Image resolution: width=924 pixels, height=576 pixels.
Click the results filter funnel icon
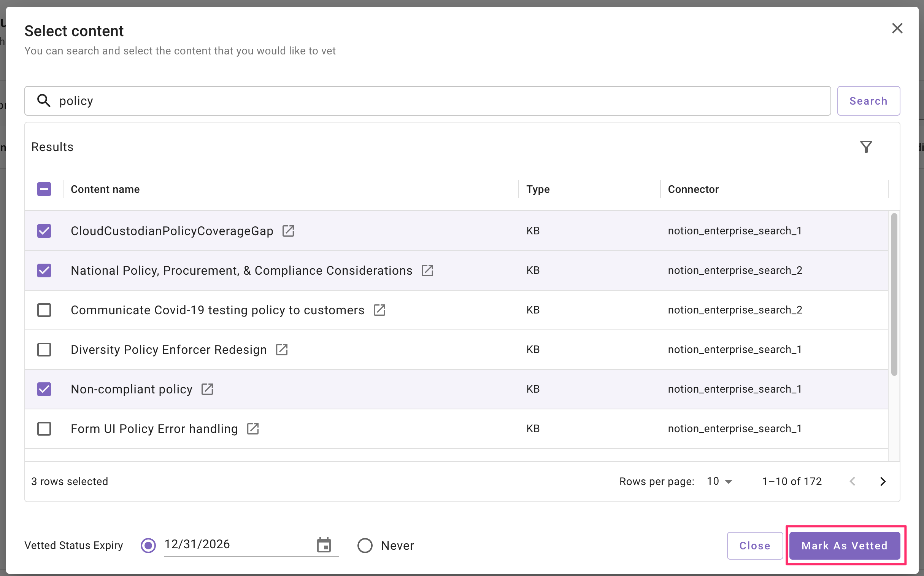[x=866, y=147]
